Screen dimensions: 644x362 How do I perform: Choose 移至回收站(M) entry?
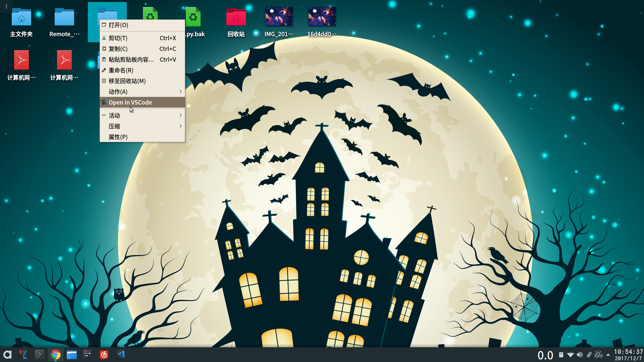(142, 81)
